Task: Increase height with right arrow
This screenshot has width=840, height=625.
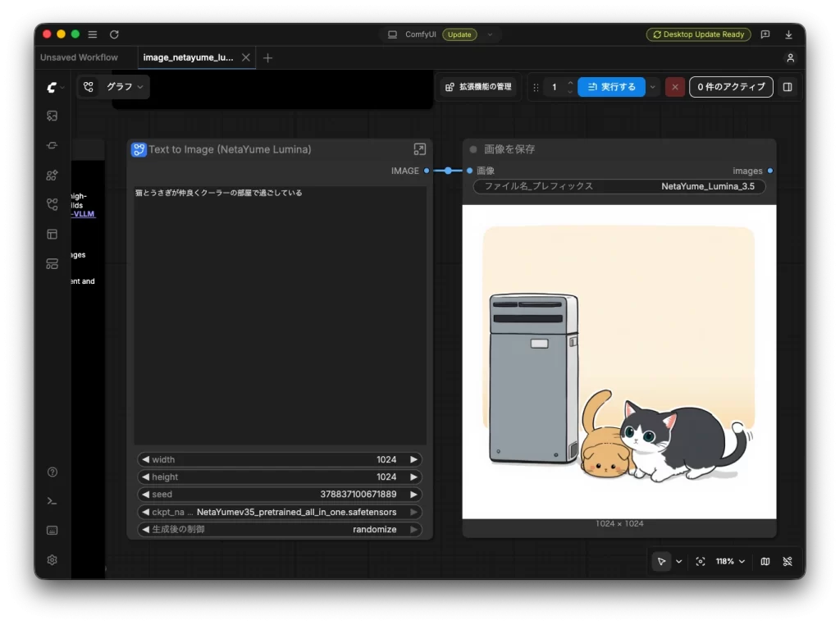Action: 413,477
